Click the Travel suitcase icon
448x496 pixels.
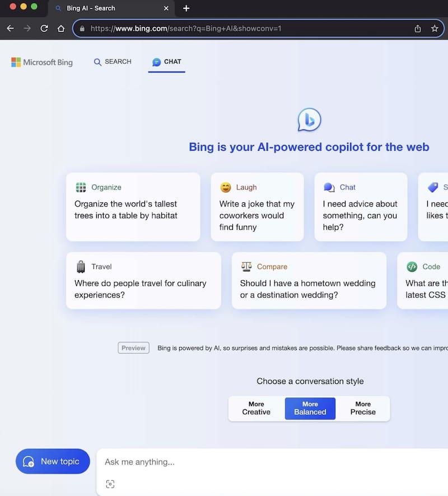click(x=81, y=267)
